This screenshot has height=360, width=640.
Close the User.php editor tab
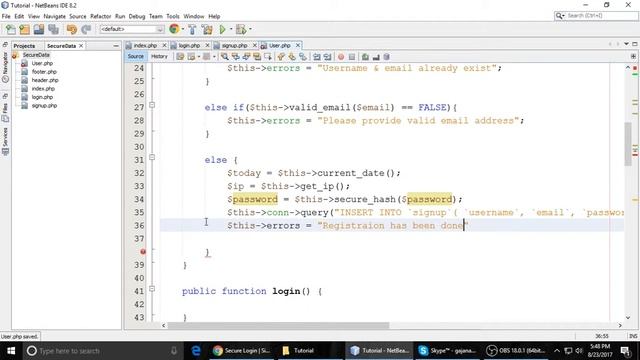point(298,45)
